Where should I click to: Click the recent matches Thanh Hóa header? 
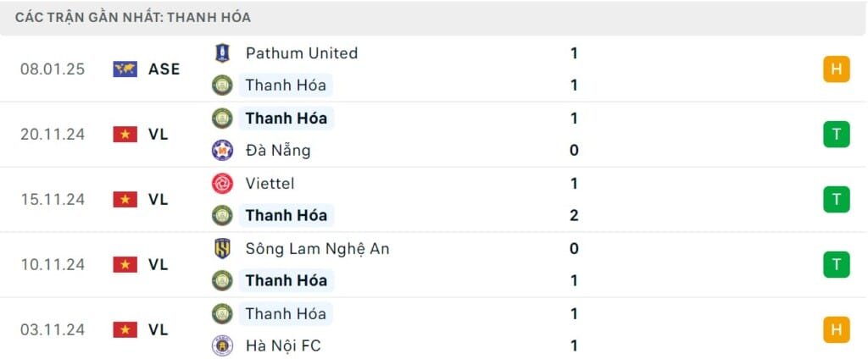(x=133, y=17)
